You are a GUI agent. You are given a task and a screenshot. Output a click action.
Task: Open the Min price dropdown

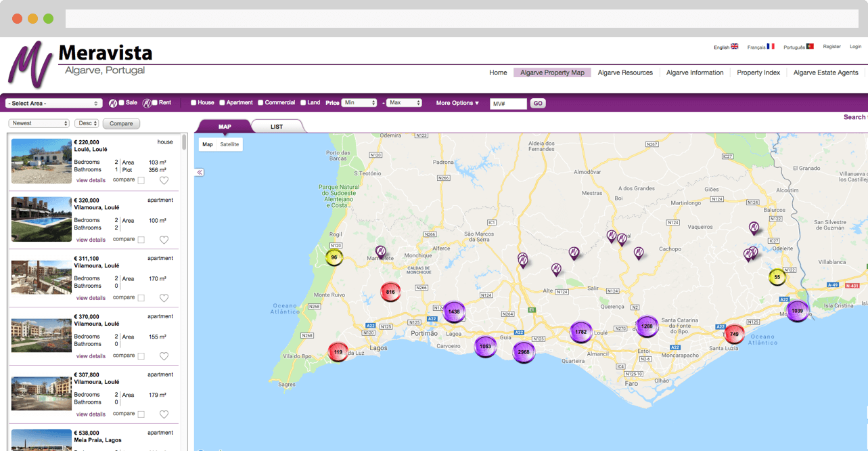point(359,103)
